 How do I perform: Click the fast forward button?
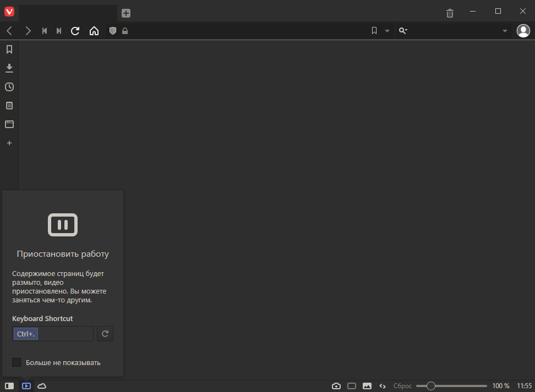coord(59,31)
